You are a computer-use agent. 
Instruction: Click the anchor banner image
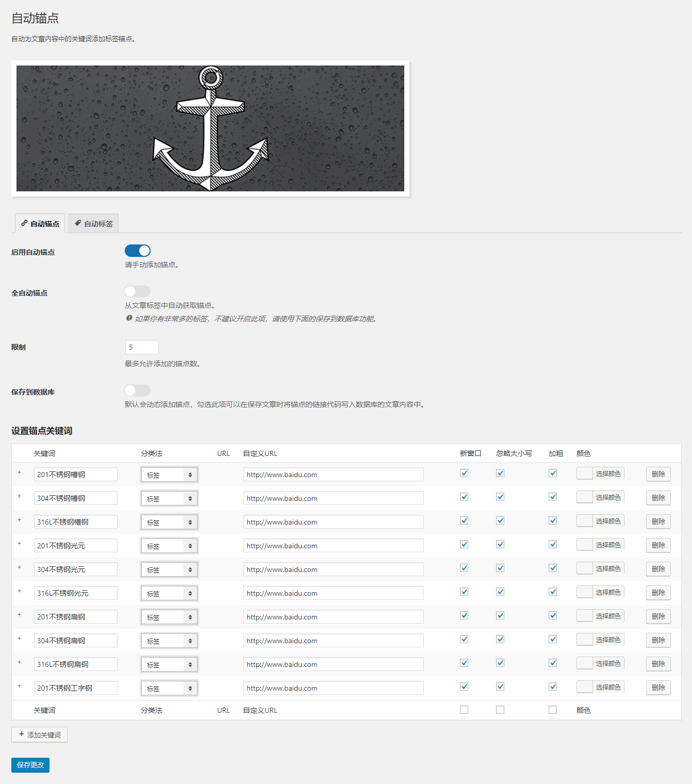pyautogui.click(x=210, y=128)
